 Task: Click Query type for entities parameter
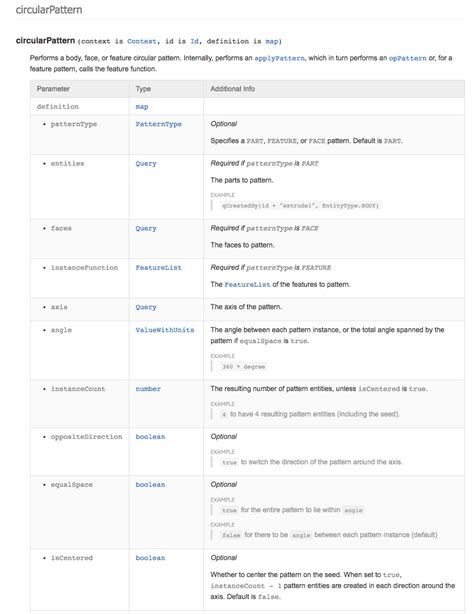coord(146,164)
